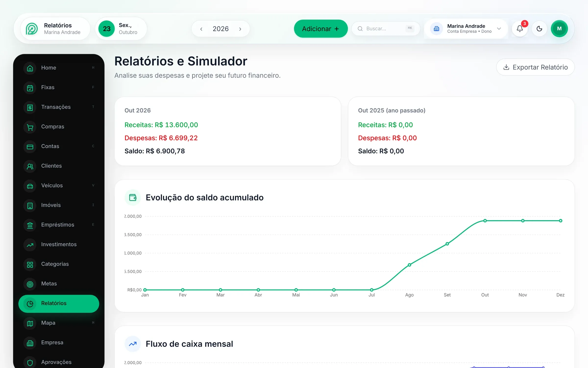The height and width of the screenshot is (368, 588).
Task: Click the Veículos car icon
Action: tap(30, 186)
